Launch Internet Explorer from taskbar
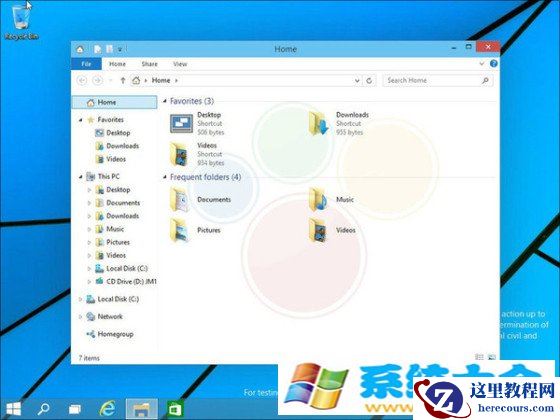 tap(108, 409)
